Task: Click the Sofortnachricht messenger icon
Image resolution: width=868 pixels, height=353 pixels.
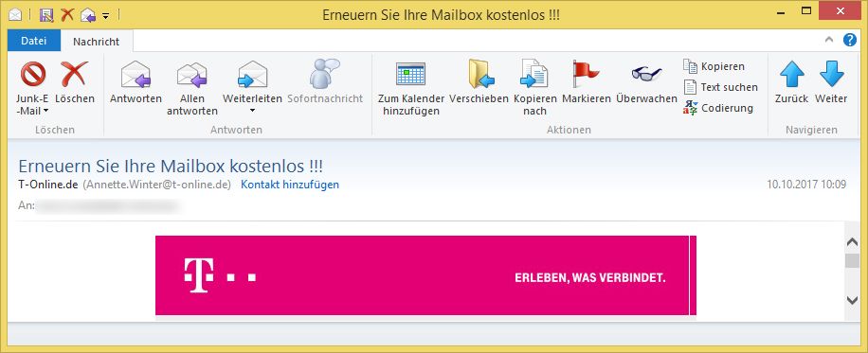Action: coord(324,74)
